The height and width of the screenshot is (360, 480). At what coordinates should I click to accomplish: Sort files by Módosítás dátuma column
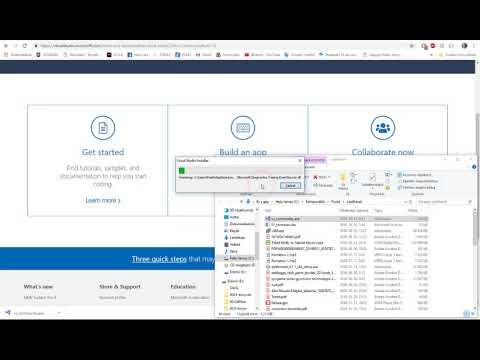pyautogui.click(x=354, y=211)
